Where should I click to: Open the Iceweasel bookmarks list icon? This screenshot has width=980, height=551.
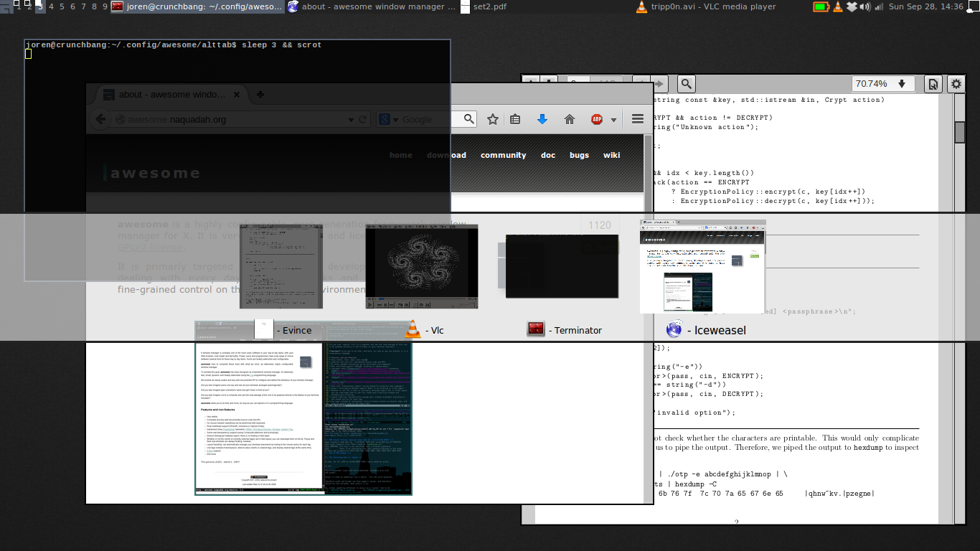(515, 119)
